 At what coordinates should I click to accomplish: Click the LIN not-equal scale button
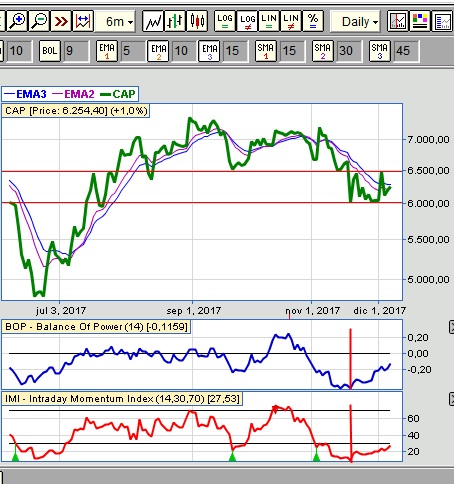(291, 21)
